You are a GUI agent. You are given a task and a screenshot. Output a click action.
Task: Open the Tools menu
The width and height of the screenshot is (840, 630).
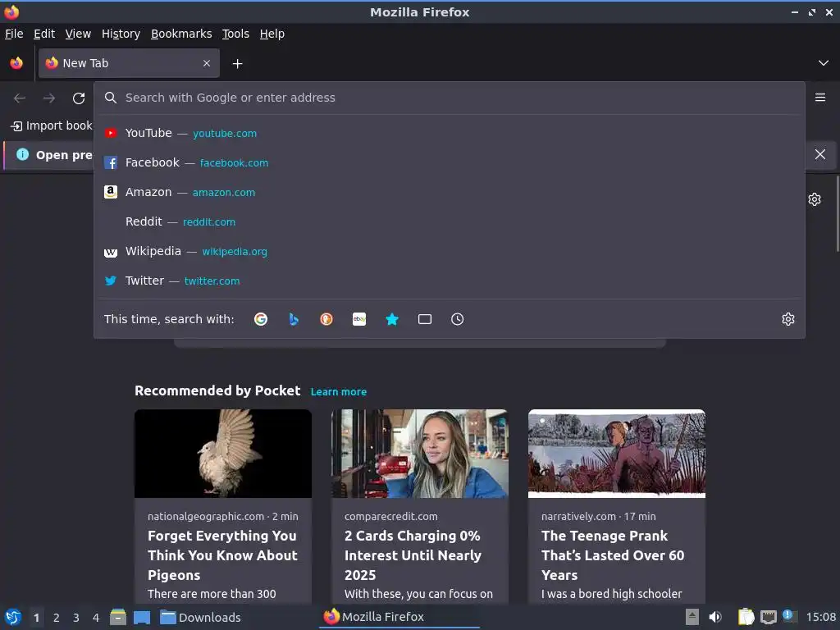[x=235, y=34]
